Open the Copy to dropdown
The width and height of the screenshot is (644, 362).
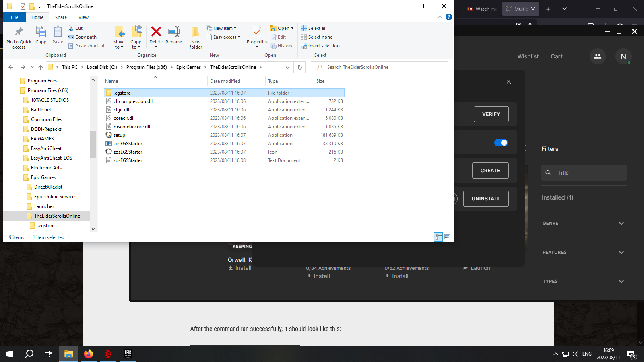(x=136, y=37)
